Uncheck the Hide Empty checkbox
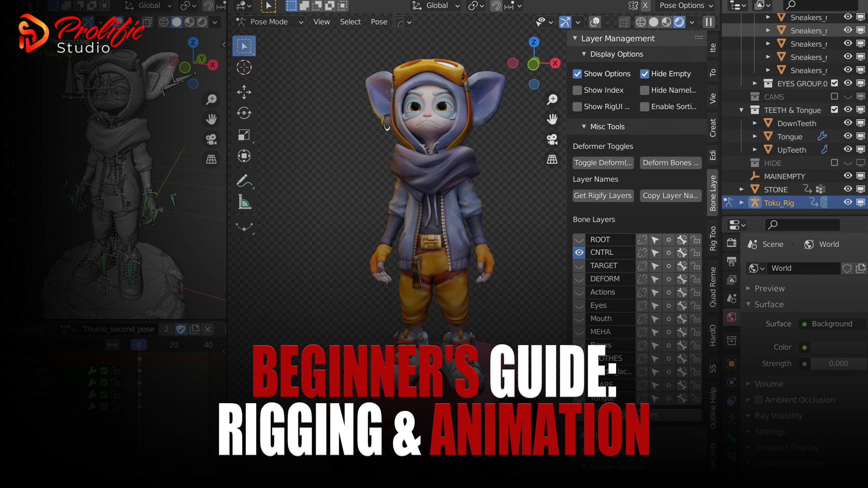 pyautogui.click(x=644, y=74)
